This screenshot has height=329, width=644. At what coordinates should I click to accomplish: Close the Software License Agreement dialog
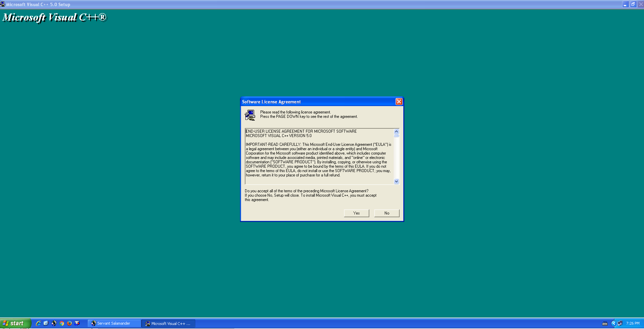pyautogui.click(x=399, y=102)
